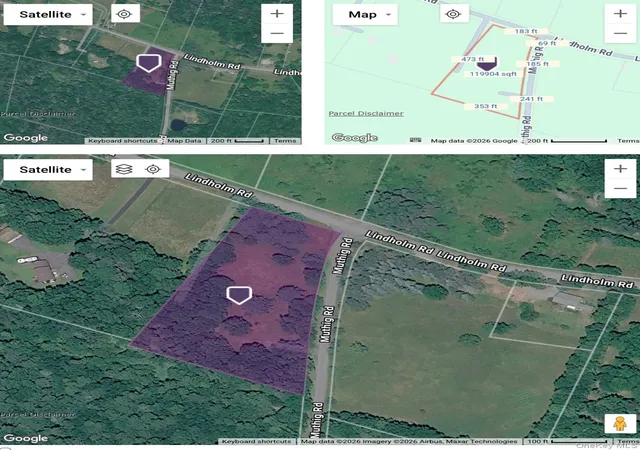The image size is (640, 450).
Task: Open Google logo in large bottom map
Action: coord(25,438)
